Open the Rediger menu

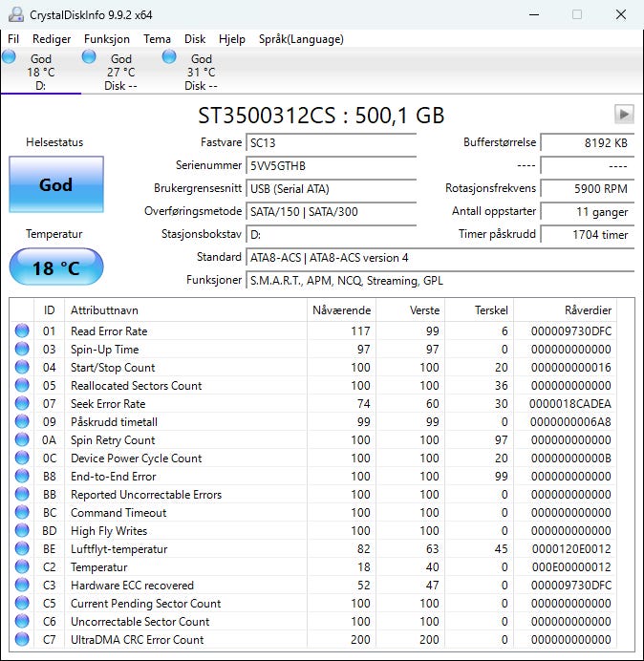52,39
